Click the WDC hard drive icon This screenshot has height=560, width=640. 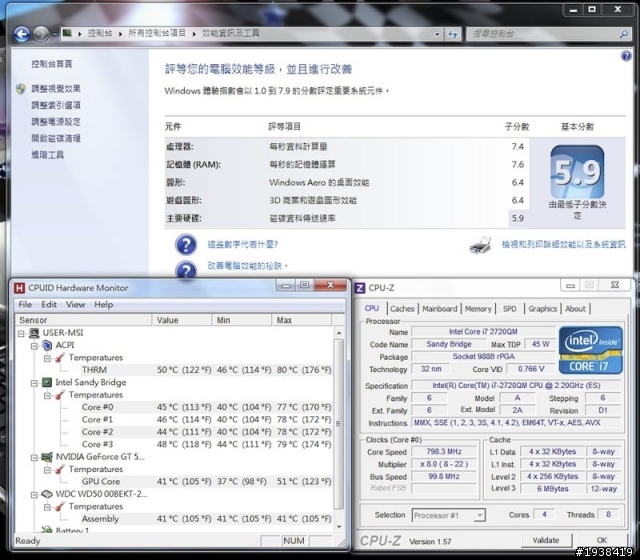click(x=47, y=494)
